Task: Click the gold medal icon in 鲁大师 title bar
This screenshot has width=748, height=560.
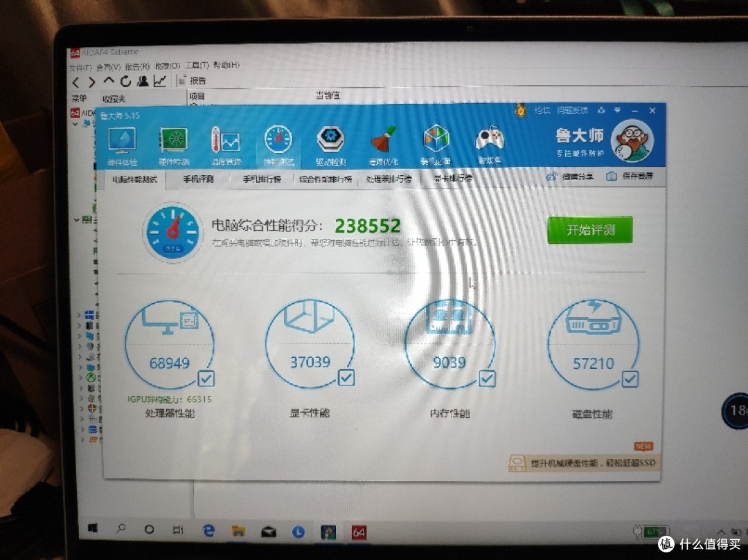Action: click(520, 111)
